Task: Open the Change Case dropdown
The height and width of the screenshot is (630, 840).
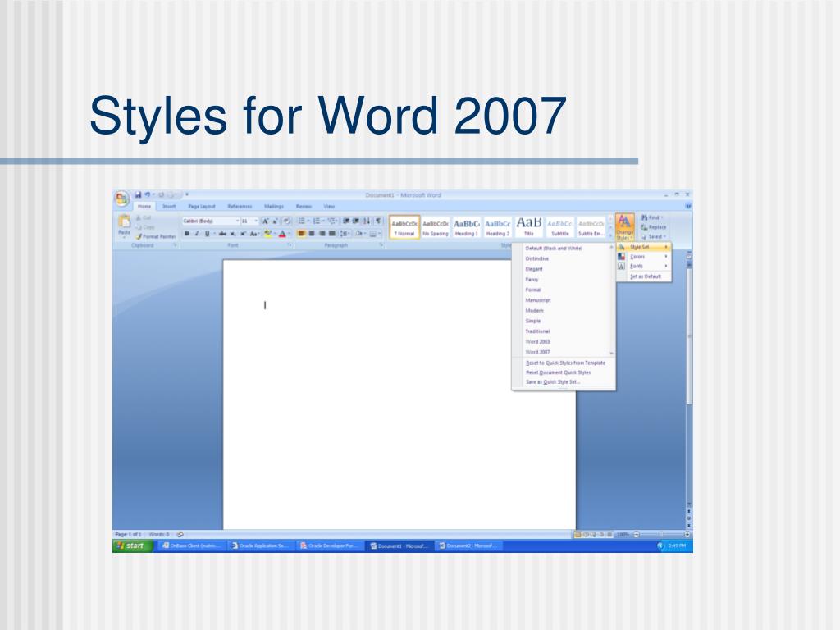Action: pyautogui.click(x=254, y=234)
